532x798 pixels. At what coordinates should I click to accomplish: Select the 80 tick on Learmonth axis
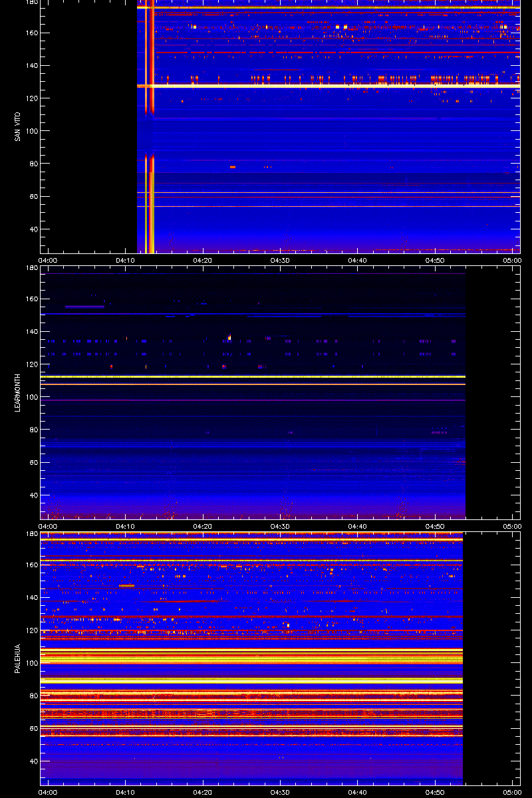(x=33, y=430)
